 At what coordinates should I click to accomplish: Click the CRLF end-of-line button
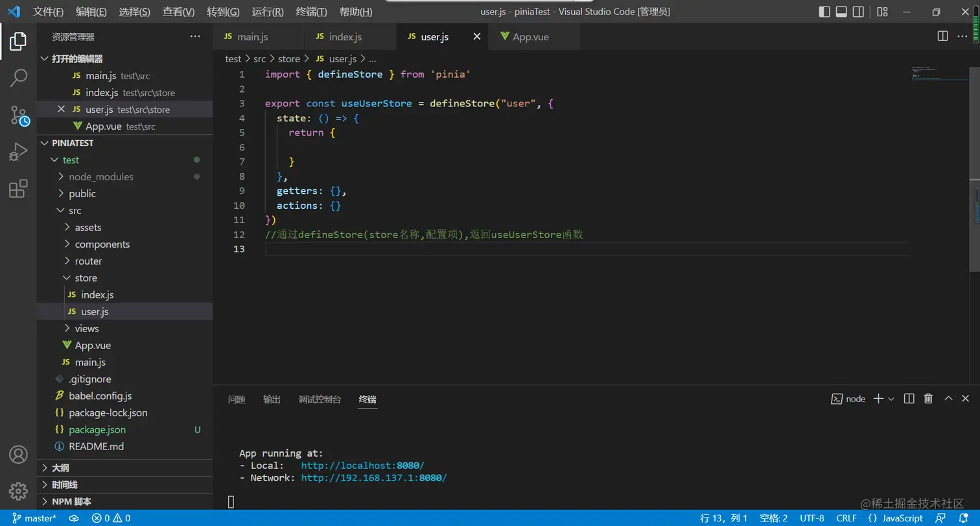point(846,518)
